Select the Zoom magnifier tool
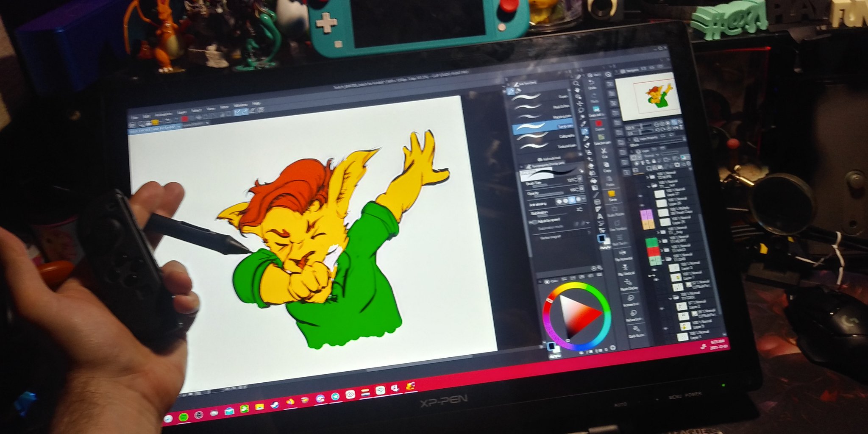The height and width of the screenshot is (434, 868). point(576,84)
